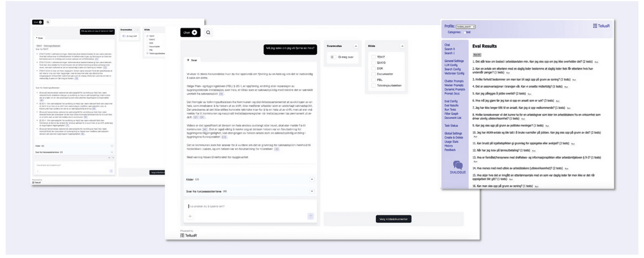Click the 'test' category in Eval window

point(468,32)
